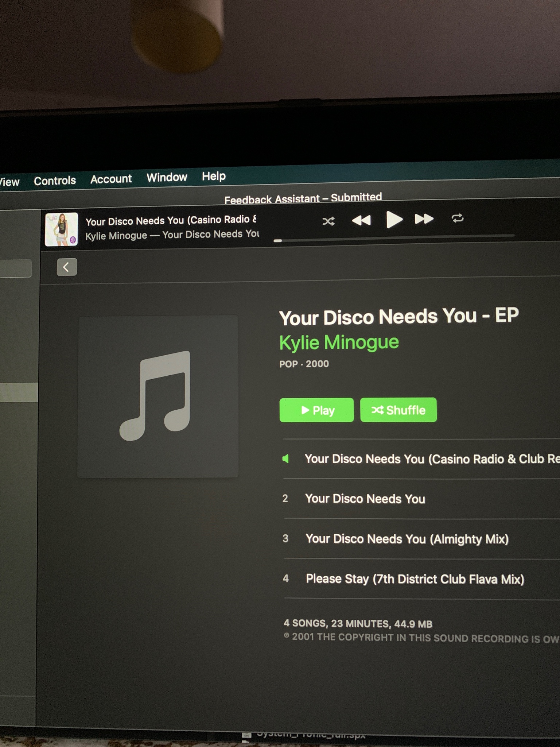Open now-playing album thumbnail
560x747 pixels.
point(61,229)
